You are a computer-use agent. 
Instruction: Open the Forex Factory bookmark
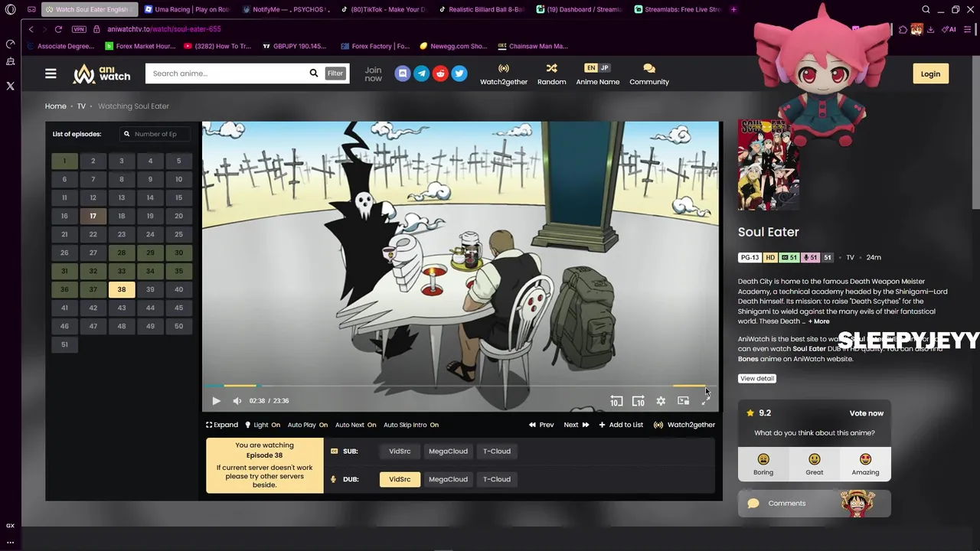[375, 46]
